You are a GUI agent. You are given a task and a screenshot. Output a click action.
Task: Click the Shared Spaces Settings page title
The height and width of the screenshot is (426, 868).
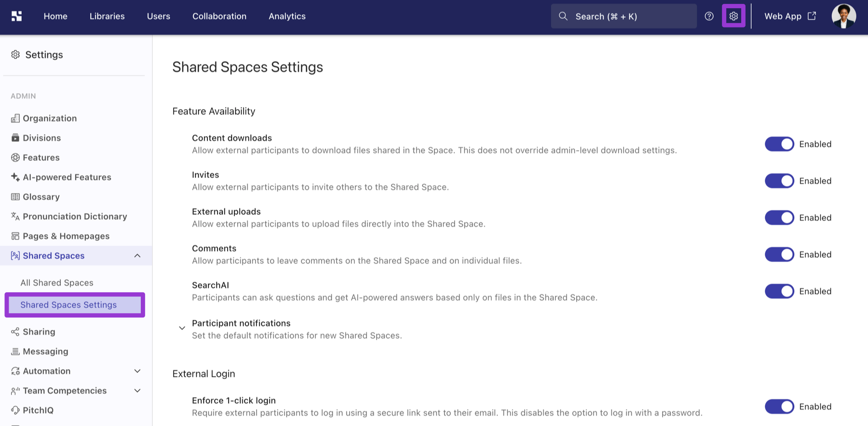pos(247,67)
